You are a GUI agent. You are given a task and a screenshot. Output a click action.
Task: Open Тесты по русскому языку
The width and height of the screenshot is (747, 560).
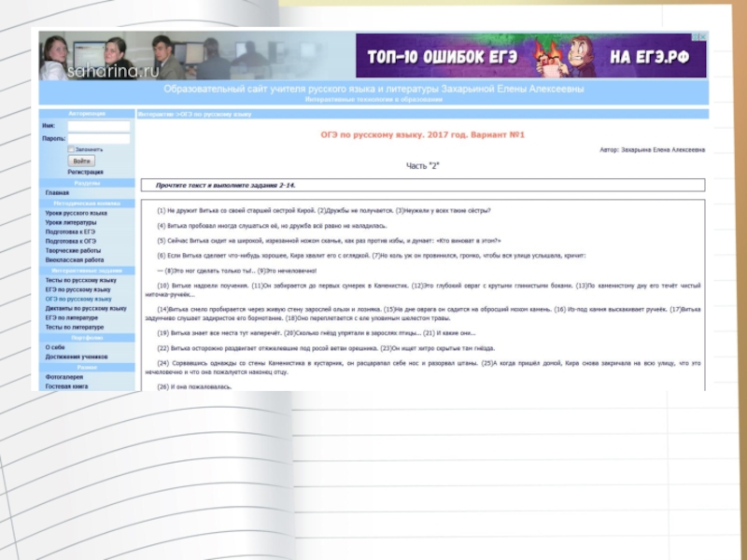click(x=80, y=281)
